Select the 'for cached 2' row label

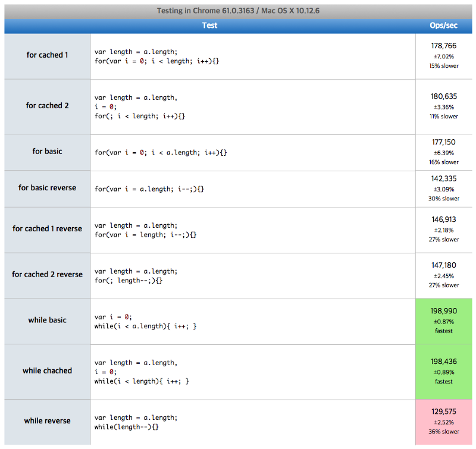click(47, 106)
